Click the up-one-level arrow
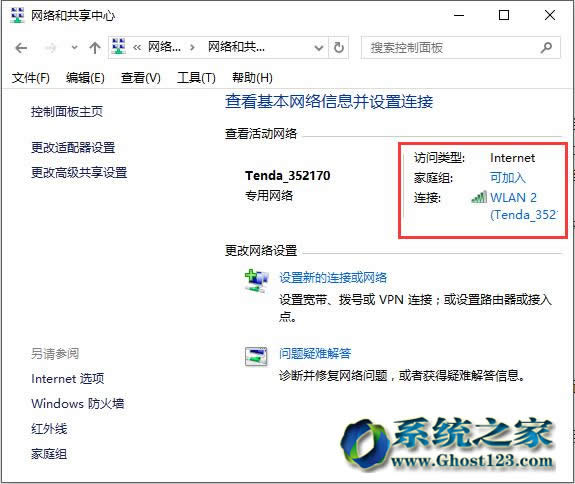The image size is (575, 484). (95, 48)
